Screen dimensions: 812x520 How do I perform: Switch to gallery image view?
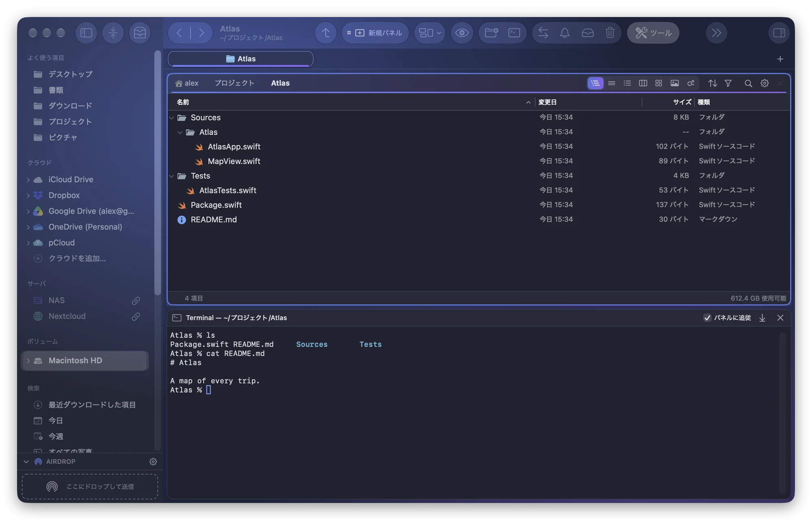click(674, 83)
